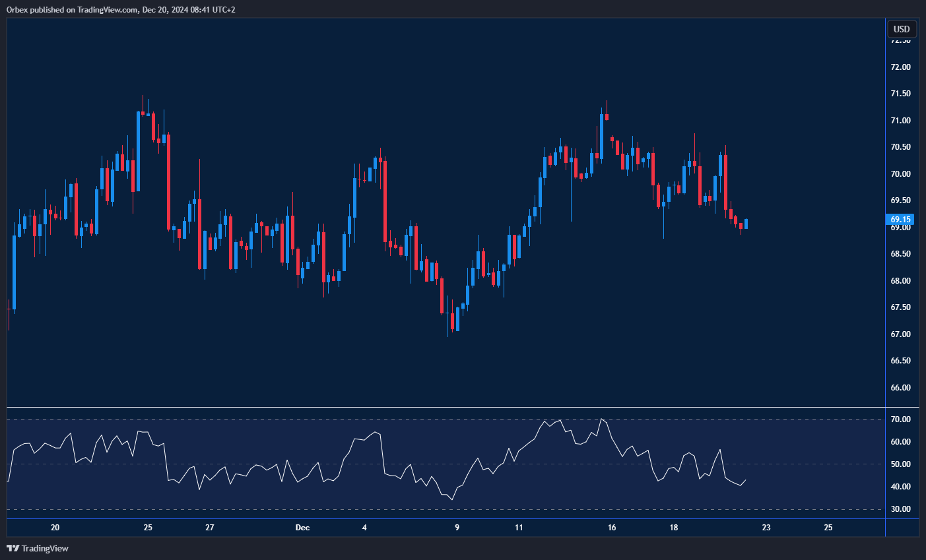Click the 16 date label on time axis
This screenshot has width=926, height=560.
612,528
